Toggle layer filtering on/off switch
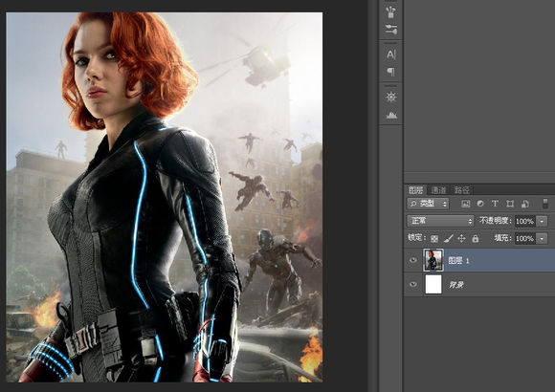This screenshot has width=555, height=392. 545,204
